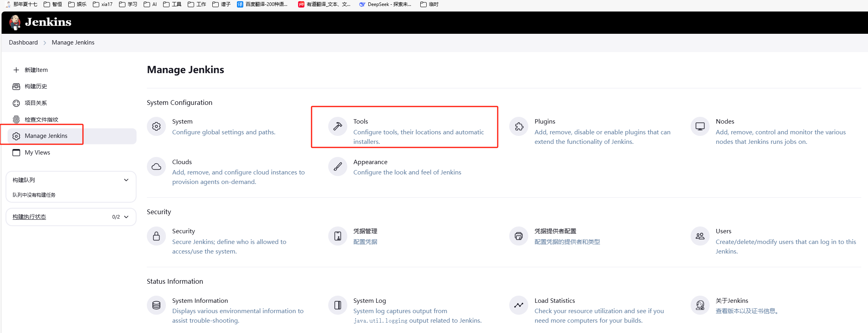Click the 关于Jenkins about icon
Image resolution: width=868 pixels, height=333 pixels.
point(700,305)
